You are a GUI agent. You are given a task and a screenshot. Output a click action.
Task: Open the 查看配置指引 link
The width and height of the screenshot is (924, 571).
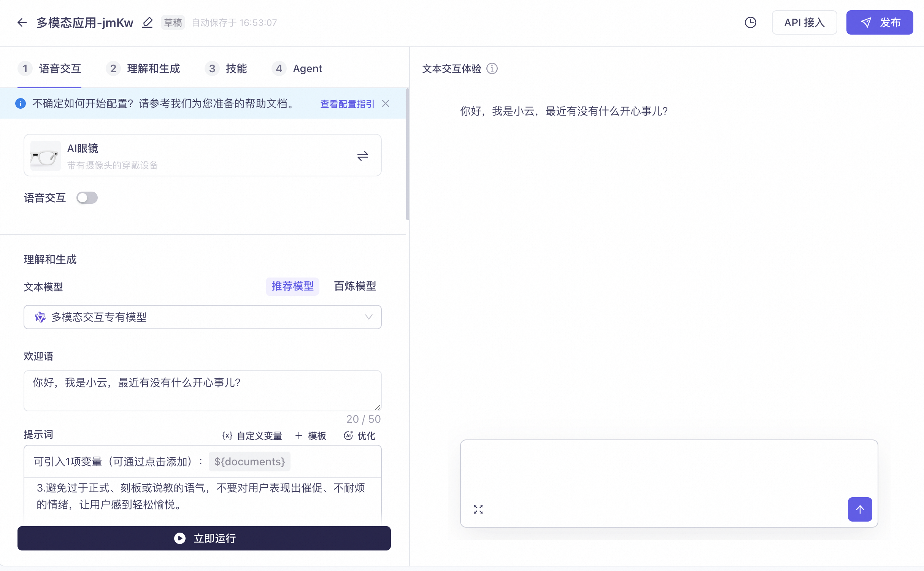[347, 104]
